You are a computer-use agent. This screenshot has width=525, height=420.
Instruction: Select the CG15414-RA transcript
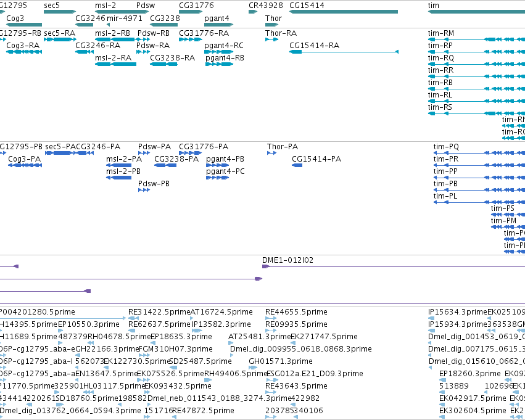pyautogui.click(x=344, y=52)
